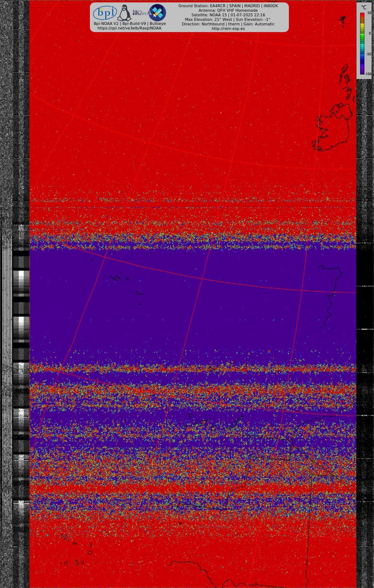This screenshot has width=374, height=588.
Task: Click the 'Satellite: NOAA 15' date line
Action: point(228,15)
